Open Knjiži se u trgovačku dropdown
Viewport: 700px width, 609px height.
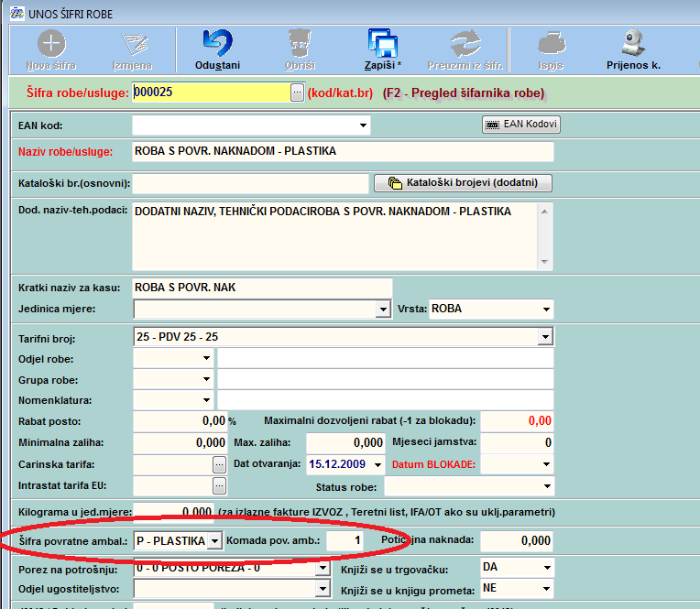point(547,568)
